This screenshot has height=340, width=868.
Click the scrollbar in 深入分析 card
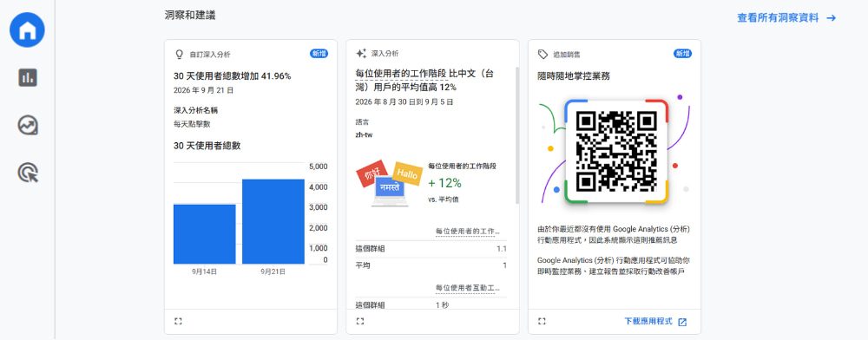[517, 135]
